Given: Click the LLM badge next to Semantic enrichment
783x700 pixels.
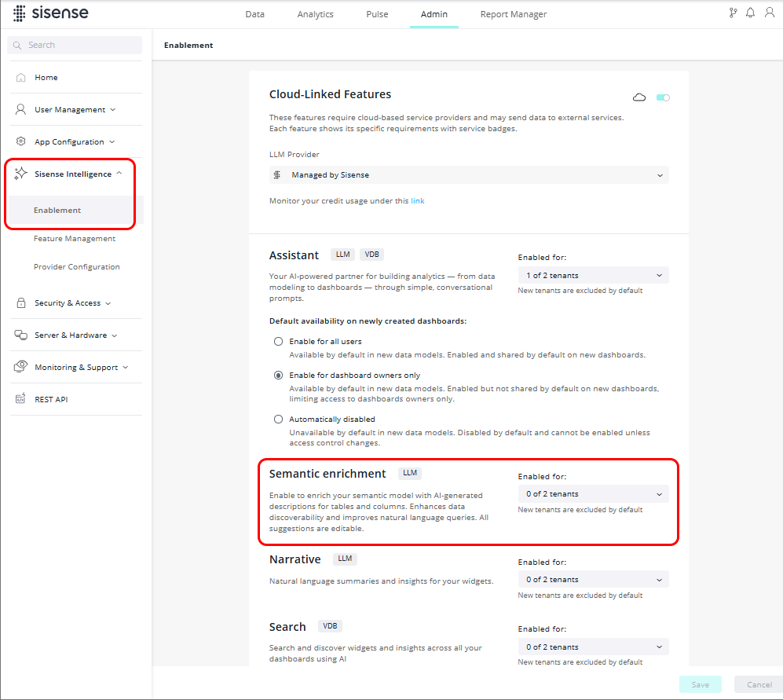Looking at the screenshot, I should [x=409, y=473].
